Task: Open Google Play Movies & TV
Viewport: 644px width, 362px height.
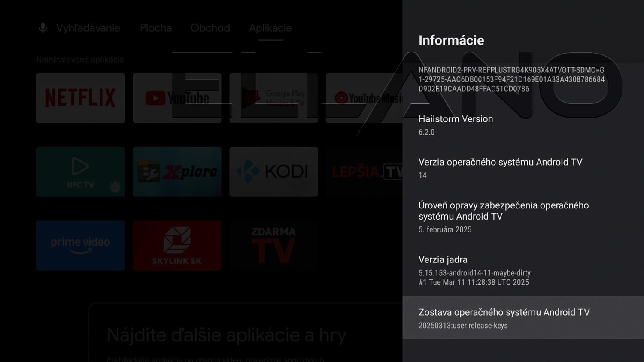Action: pyautogui.click(x=273, y=98)
